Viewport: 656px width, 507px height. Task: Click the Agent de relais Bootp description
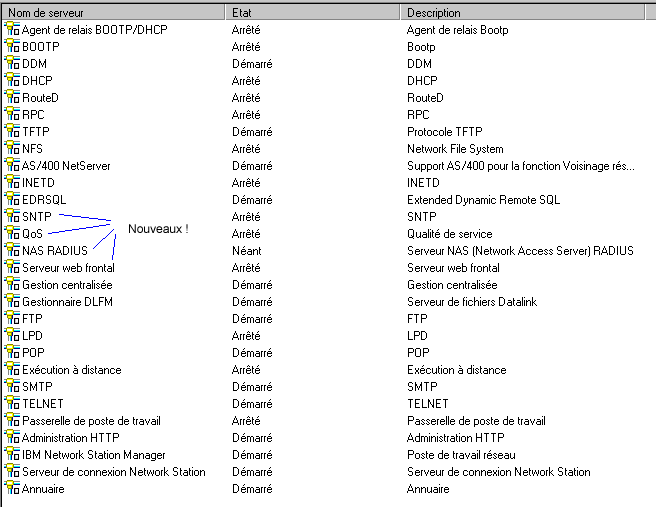[458, 30]
